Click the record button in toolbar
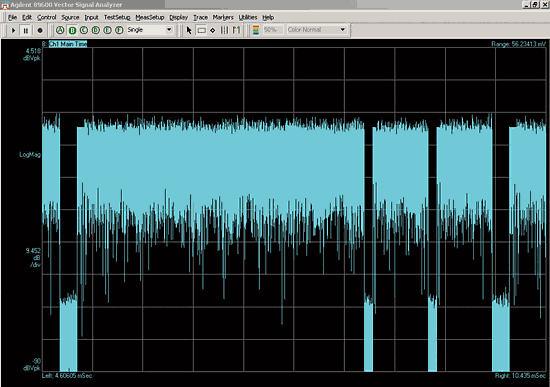Image resolution: width=550 pixels, height=387 pixels. click(x=40, y=31)
